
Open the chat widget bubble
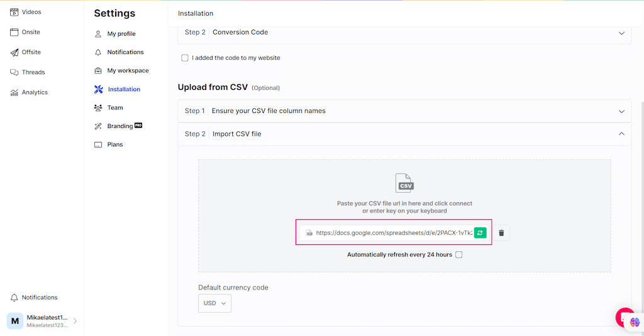[625, 317]
